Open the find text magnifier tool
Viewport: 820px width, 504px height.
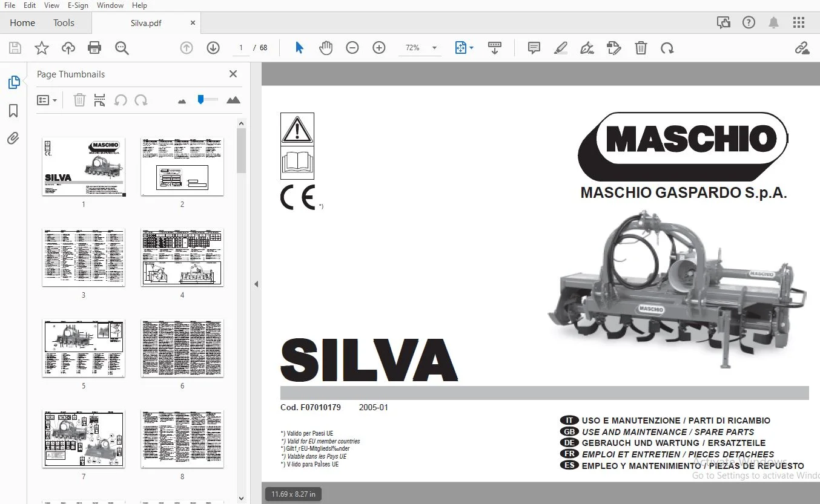[x=122, y=48]
